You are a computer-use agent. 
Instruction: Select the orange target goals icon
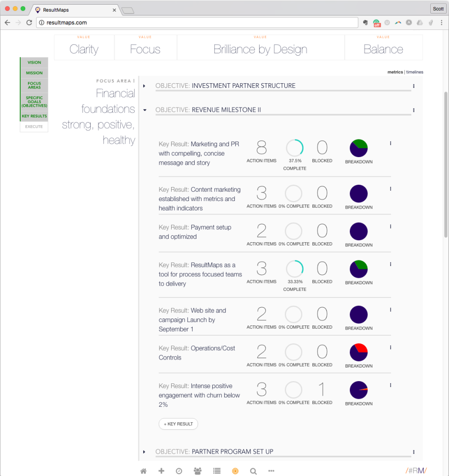[x=235, y=471]
